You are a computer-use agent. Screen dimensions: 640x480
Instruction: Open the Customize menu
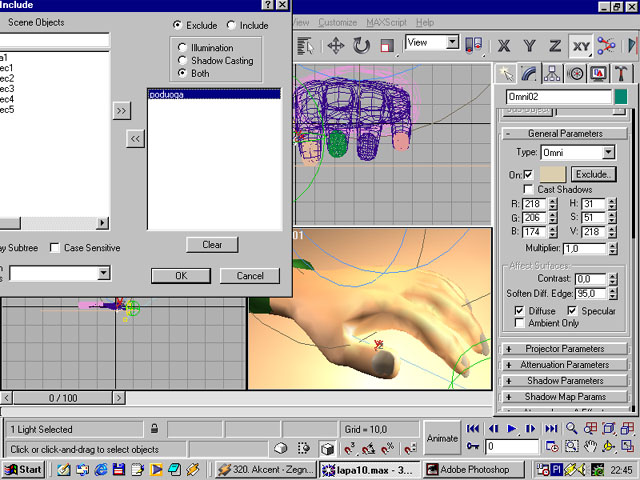(x=337, y=22)
